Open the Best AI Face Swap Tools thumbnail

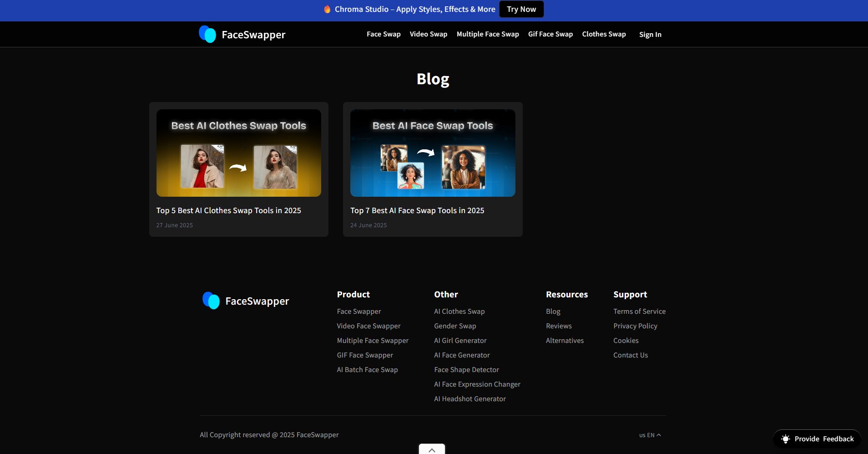(433, 153)
